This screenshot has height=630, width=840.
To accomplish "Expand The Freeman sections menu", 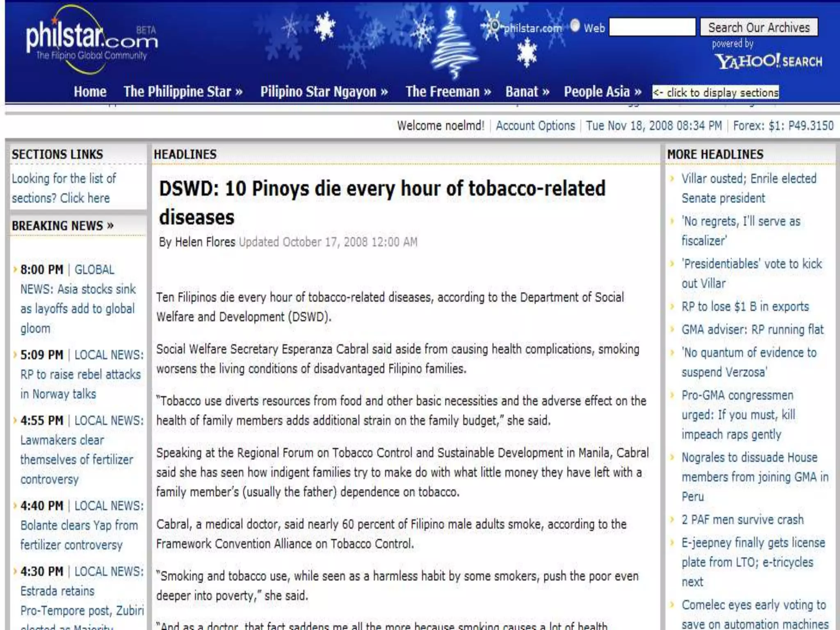I will 448,91.
